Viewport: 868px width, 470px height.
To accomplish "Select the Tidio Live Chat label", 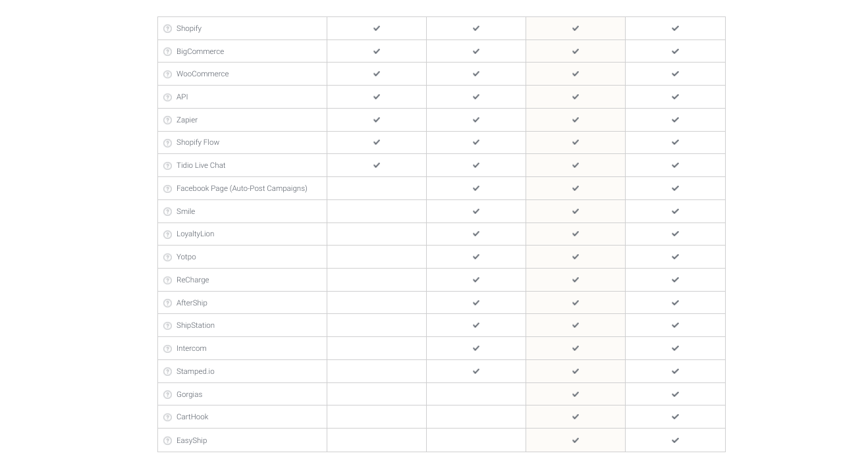I will click(201, 165).
